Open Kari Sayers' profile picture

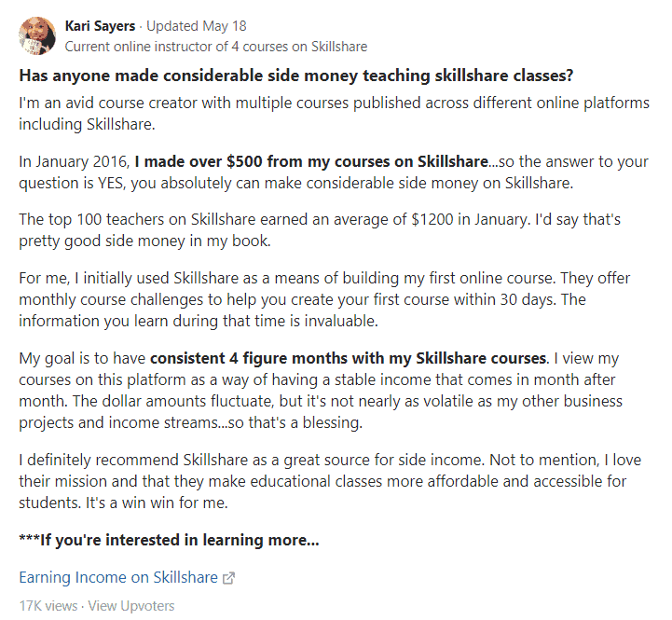pyautogui.click(x=37, y=36)
